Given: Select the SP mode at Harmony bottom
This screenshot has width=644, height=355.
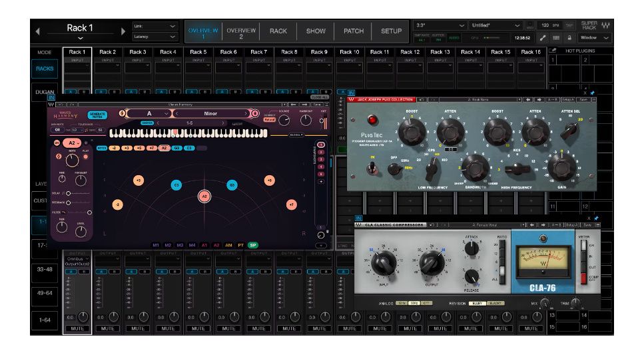Looking at the screenshot, I should click(253, 245).
